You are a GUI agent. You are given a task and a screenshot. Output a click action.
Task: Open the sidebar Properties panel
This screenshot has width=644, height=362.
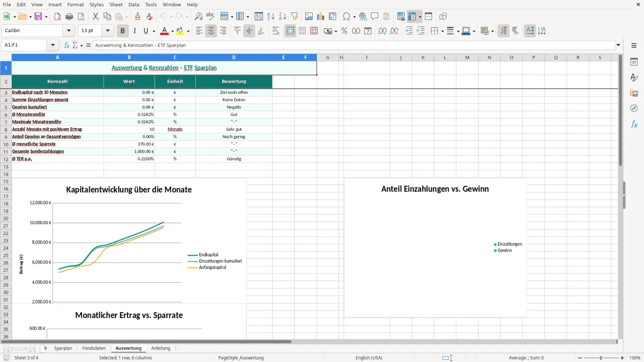634,62
